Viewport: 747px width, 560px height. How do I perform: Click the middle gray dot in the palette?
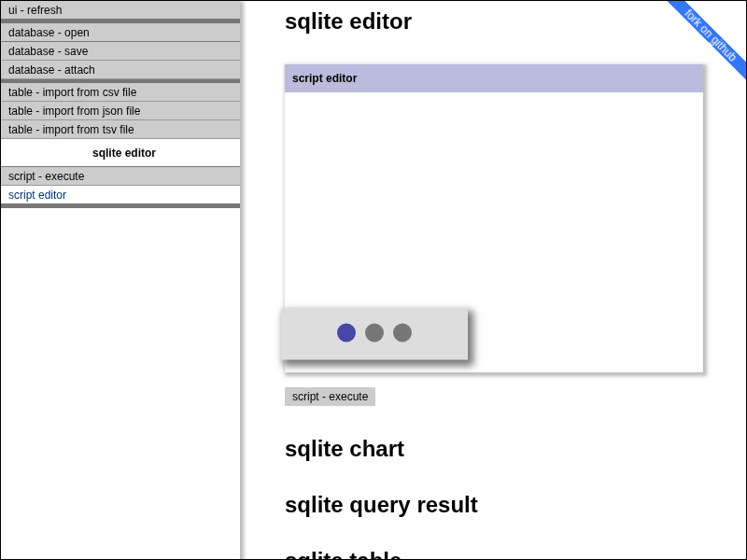point(374,331)
